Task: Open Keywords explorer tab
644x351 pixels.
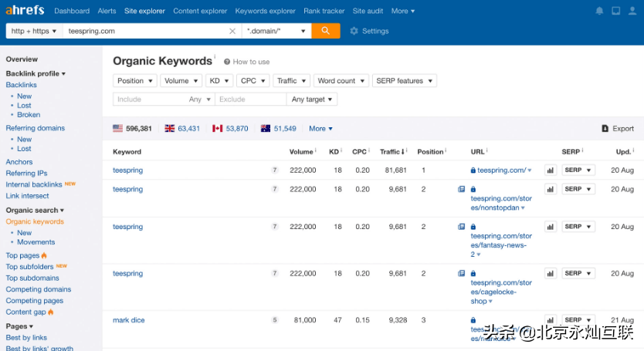Action: point(266,11)
